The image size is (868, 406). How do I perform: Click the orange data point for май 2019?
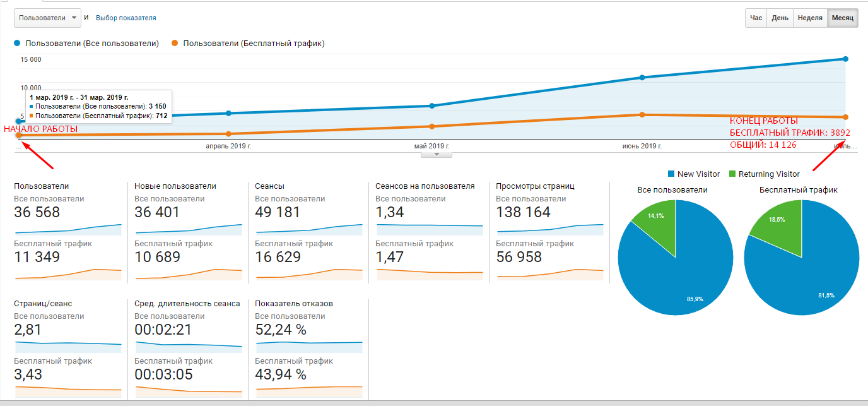[x=431, y=126]
